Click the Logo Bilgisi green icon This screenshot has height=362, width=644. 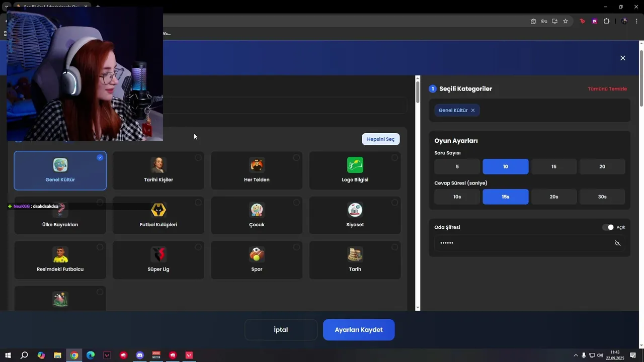click(x=355, y=165)
